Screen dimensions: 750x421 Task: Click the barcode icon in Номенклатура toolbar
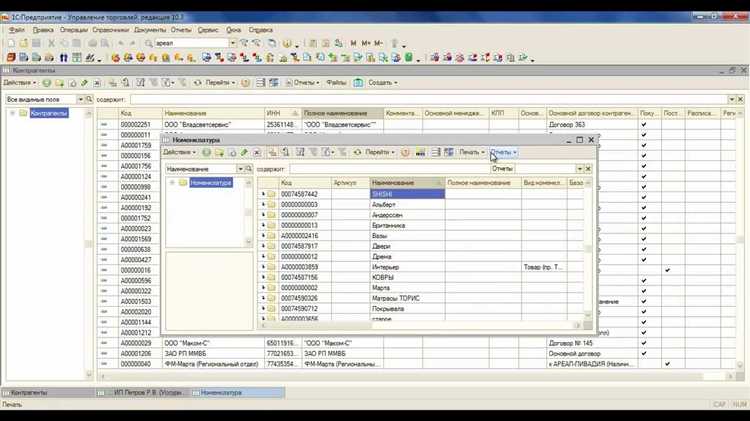coord(420,153)
